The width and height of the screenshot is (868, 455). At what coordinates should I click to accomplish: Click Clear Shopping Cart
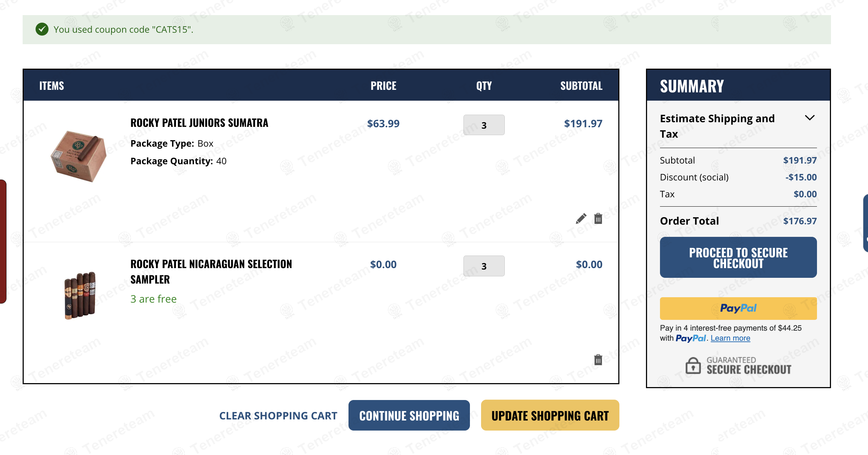[x=278, y=416]
